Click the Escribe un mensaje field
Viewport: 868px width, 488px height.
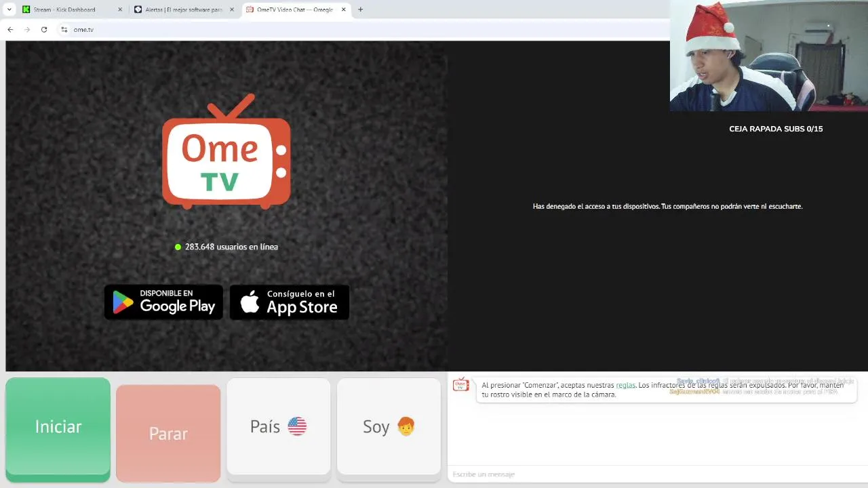(x=657, y=474)
